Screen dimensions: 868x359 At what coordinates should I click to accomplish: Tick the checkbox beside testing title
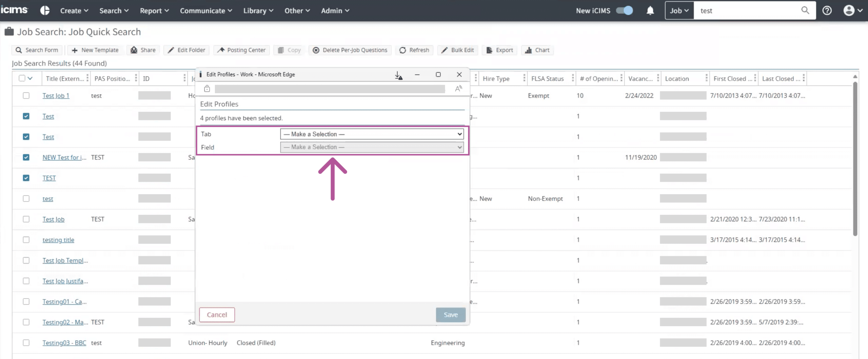26,240
